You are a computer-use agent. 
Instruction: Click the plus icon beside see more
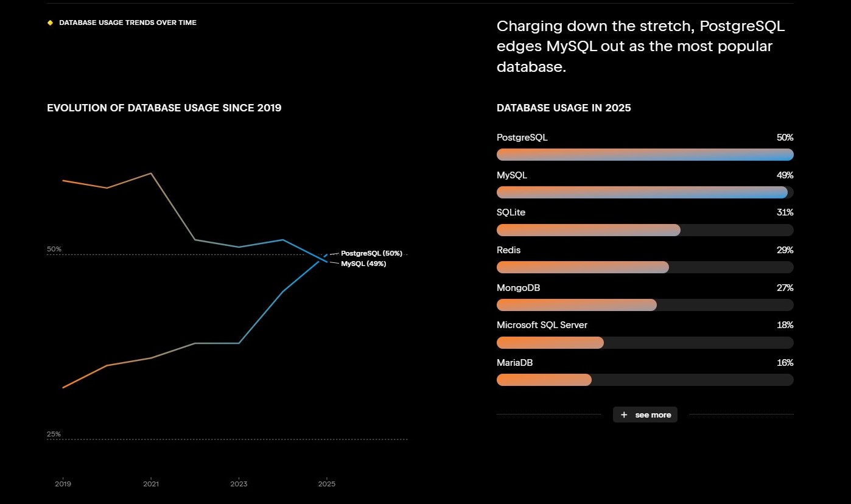pyautogui.click(x=624, y=415)
